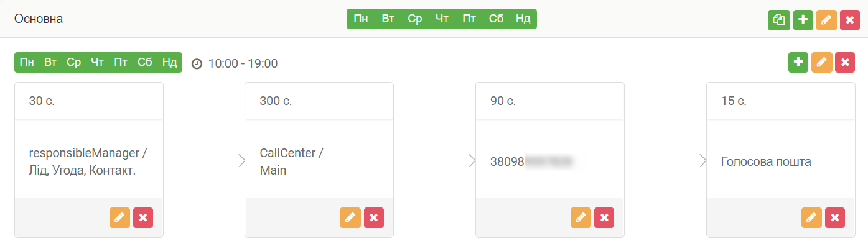Add new item via top header plus icon

[x=803, y=20]
